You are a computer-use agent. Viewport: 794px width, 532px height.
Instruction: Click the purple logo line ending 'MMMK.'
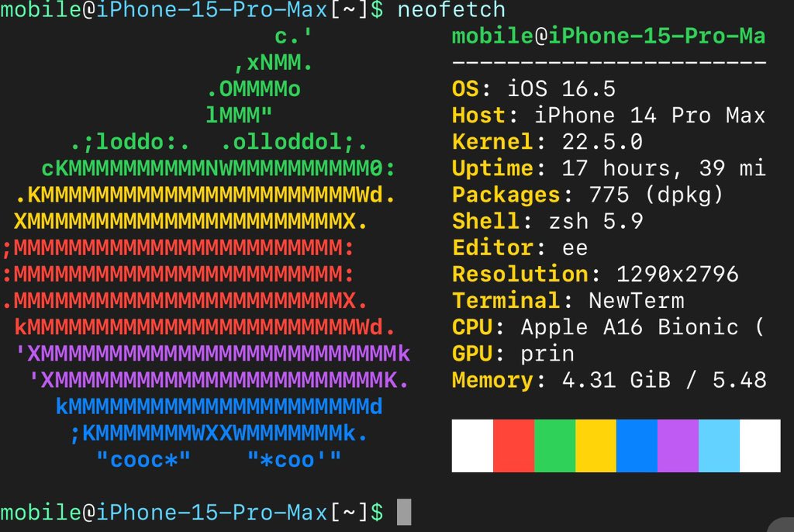click(x=219, y=380)
